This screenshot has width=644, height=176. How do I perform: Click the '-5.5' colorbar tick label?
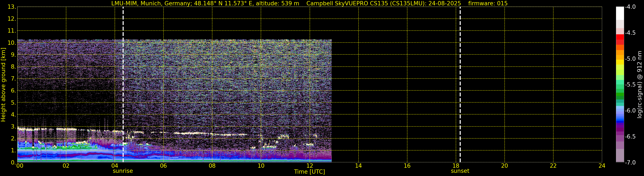coord(630,85)
